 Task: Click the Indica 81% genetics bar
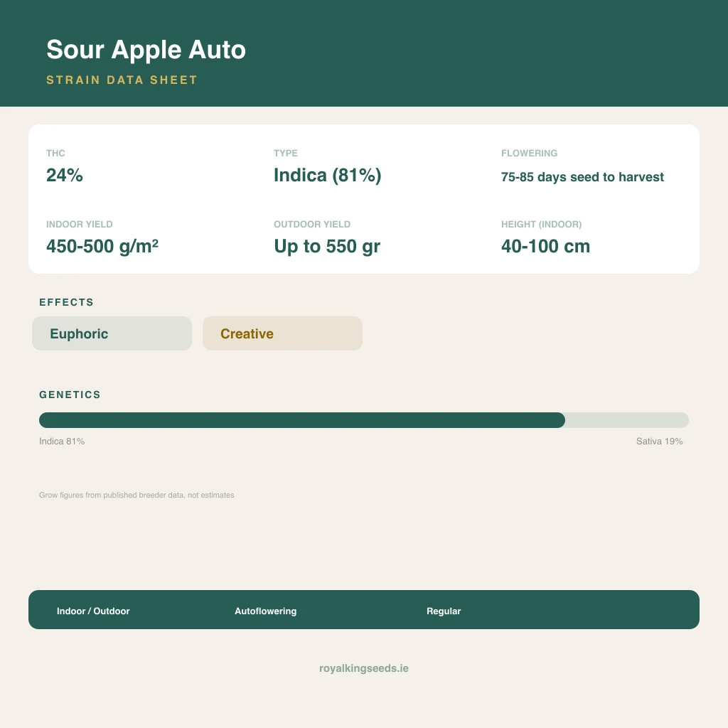point(301,420)
